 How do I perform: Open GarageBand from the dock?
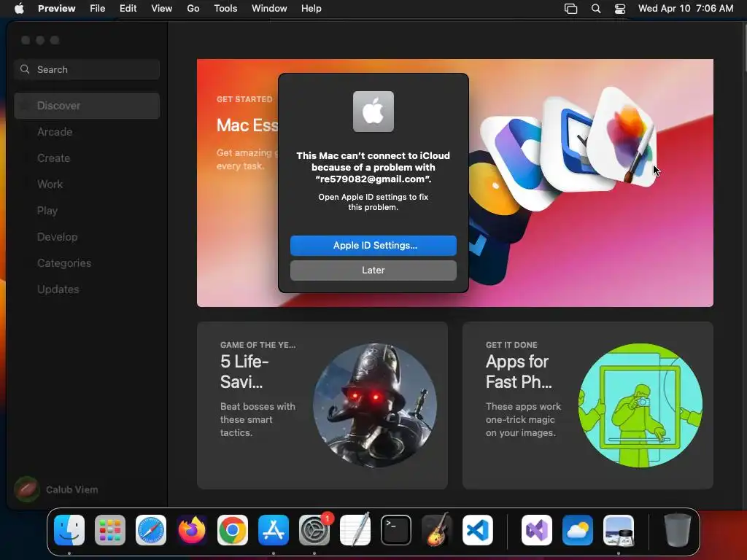[x=437, y=530]
